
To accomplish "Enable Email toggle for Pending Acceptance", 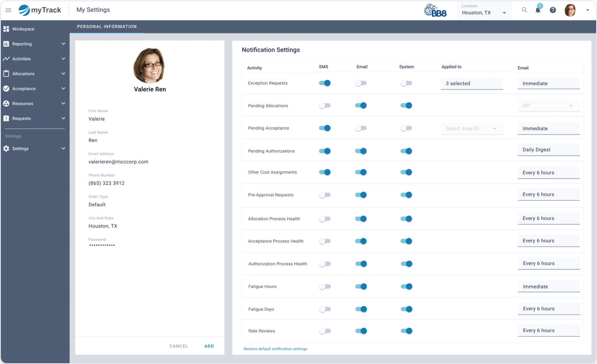I will [361, 128].
